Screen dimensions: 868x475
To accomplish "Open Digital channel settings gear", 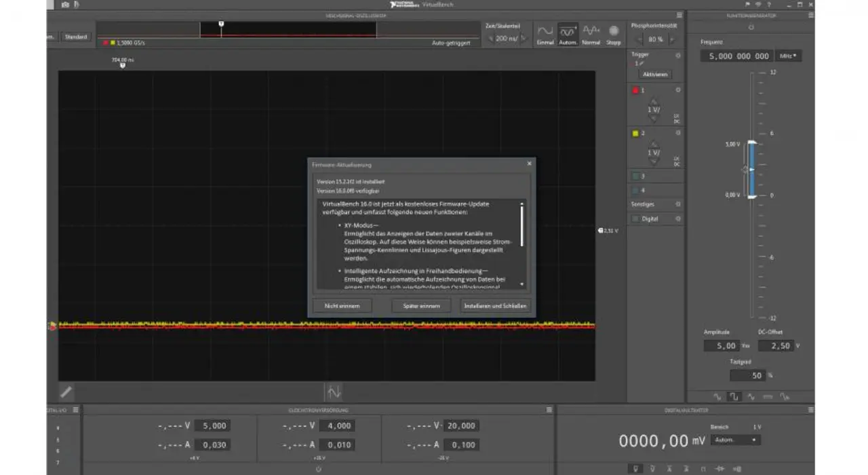I will 678,218.
